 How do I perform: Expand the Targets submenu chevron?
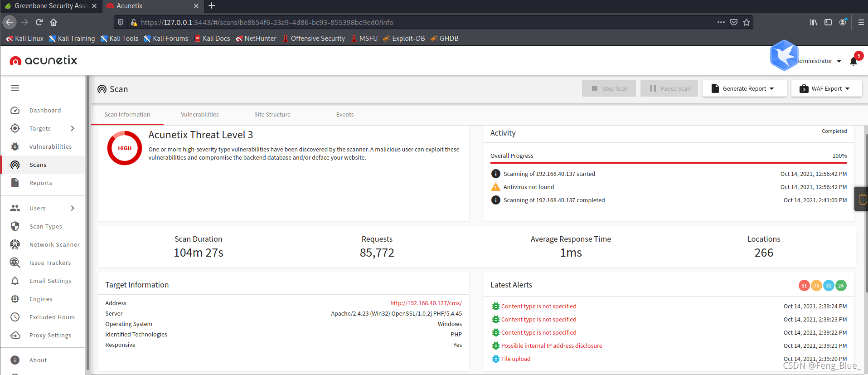(73, 128)
